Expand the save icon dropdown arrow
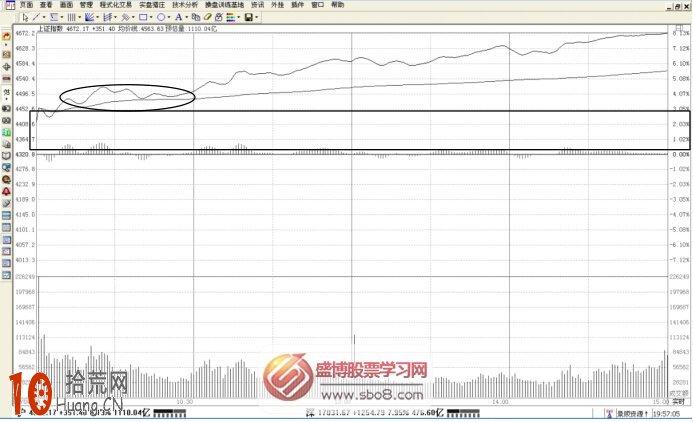The height and width of the screenshot is (422, 693). click(x=256, y=17)
